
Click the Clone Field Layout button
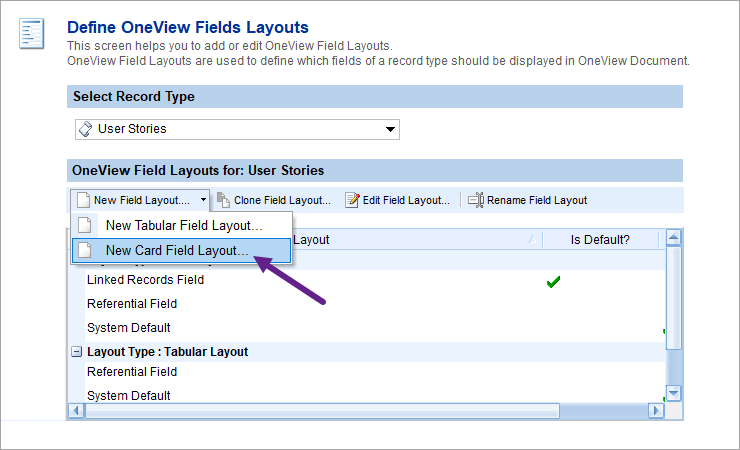click(x=274, y=200)
